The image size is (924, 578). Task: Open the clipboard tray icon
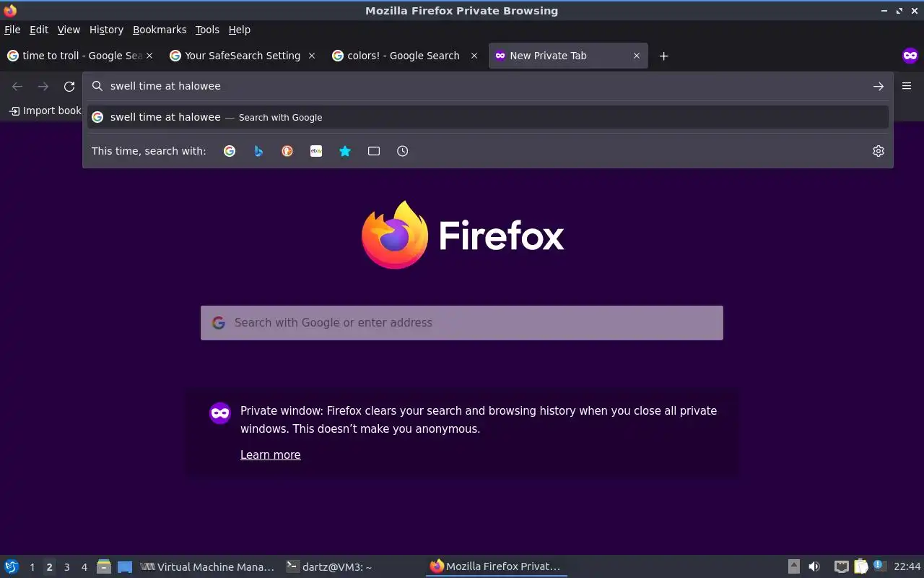[860, 566]
